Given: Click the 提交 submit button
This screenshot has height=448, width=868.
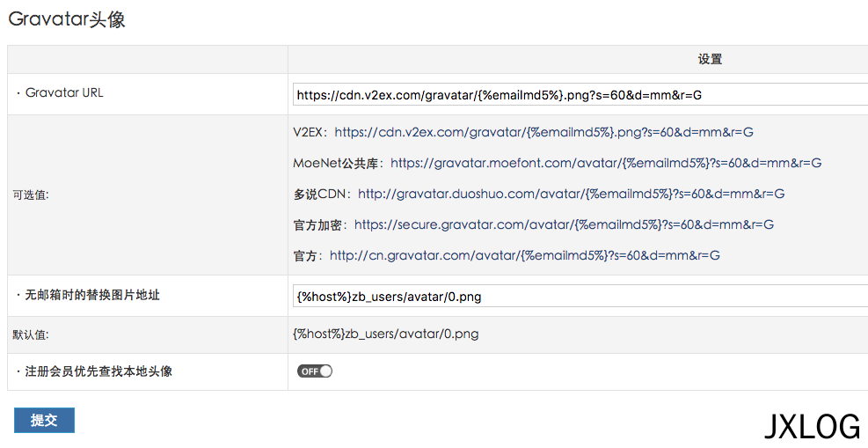Looking at the screenshot, I should pyautogui.click(x=44, y=421).
